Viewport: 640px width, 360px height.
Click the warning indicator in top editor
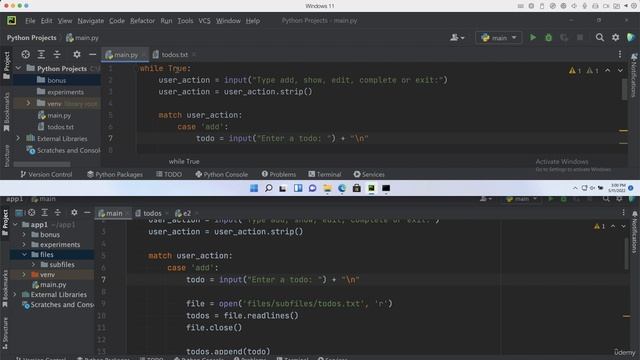point(575,71)
